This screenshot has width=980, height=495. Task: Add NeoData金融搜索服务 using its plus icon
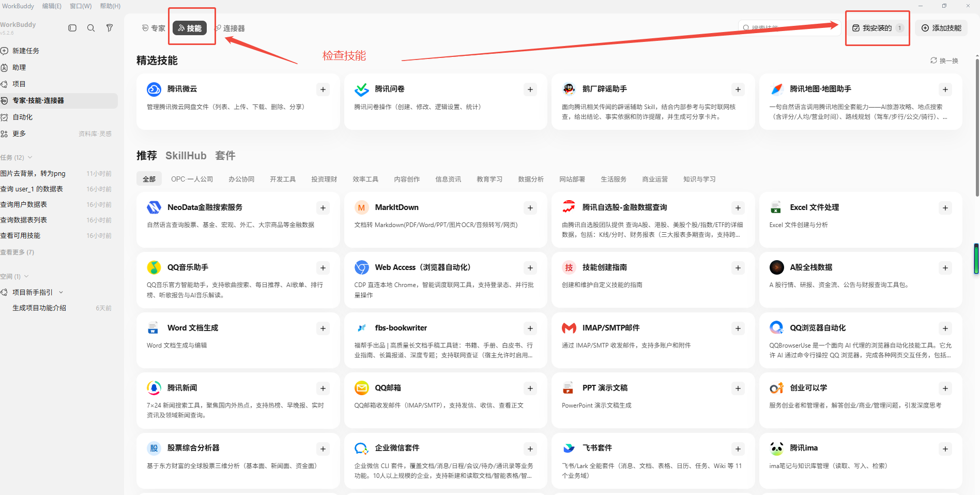[x=323, y=208]
